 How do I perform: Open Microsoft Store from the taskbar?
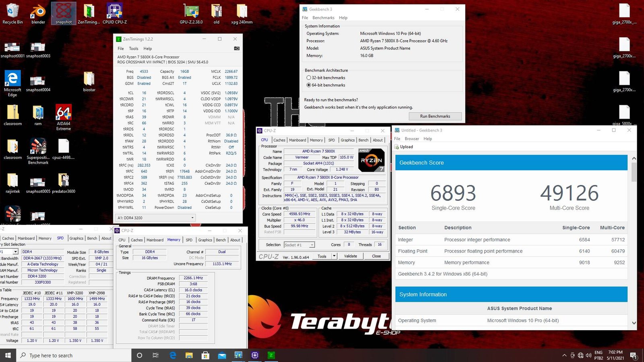206,355
